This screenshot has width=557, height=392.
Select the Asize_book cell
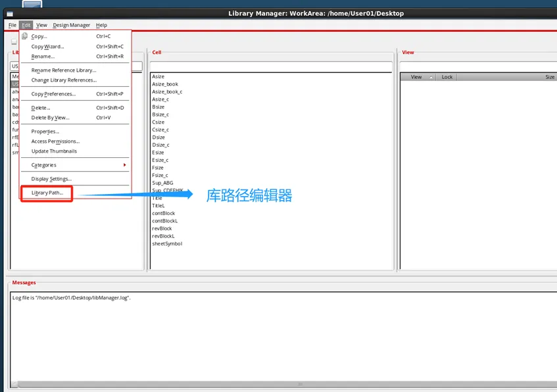(165, 84)
